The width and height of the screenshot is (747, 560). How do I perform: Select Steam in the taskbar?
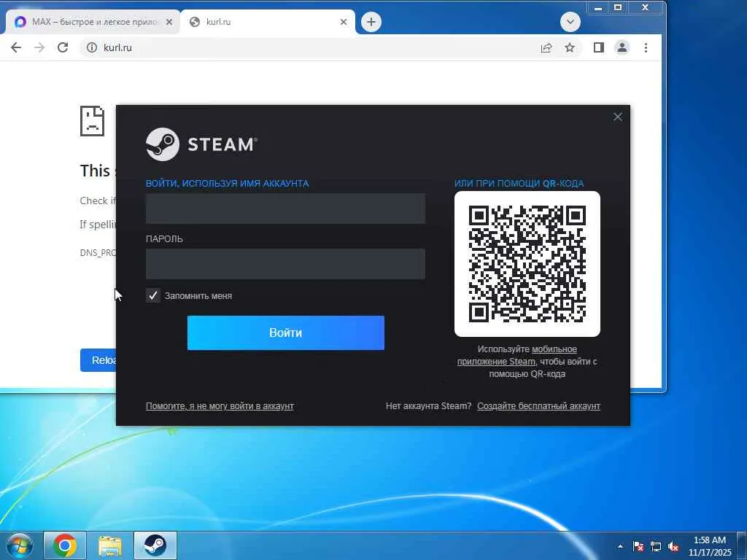[x=155, y=545]
